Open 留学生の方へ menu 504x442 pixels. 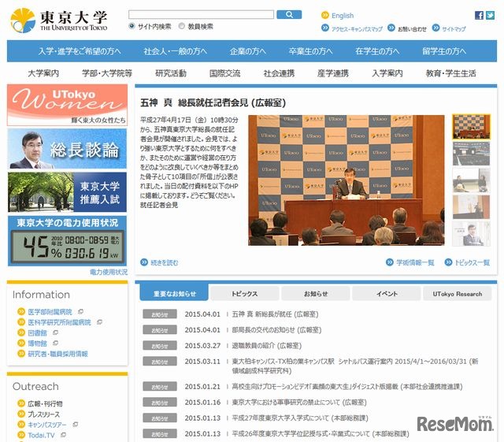point(444,51)
